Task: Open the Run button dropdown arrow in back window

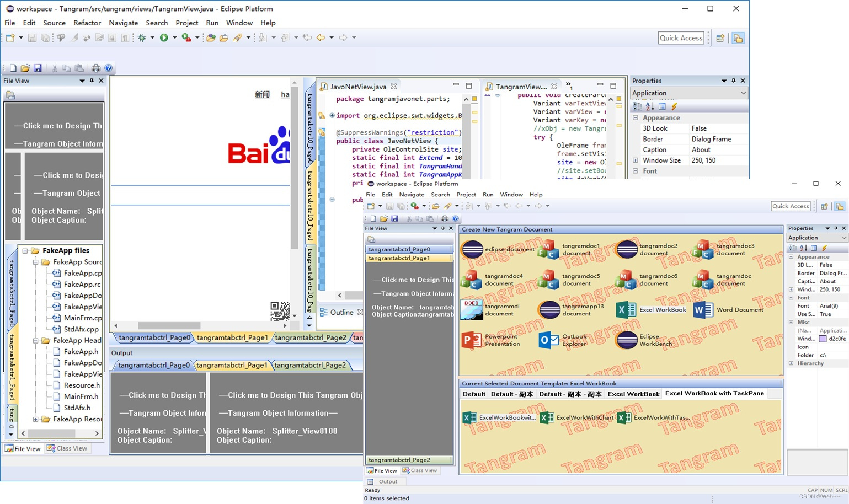Action: [175, 37]
